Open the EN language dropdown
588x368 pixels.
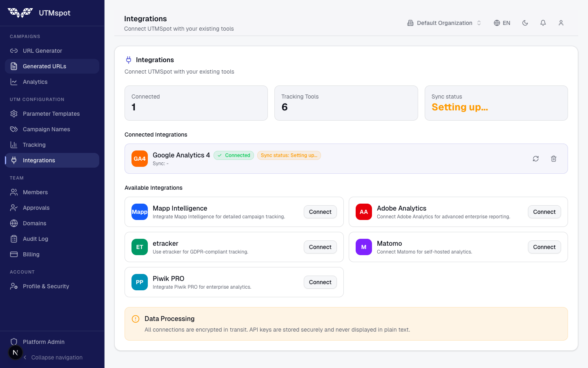click(502, 23)
